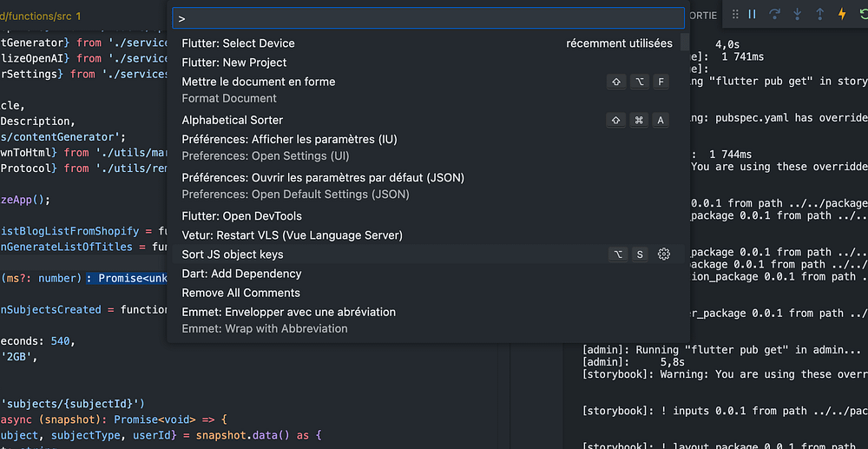The height and width of the screenshot is (449, 868).
Task: Run Flutter: New Project command
Action: tap(429, 63)
